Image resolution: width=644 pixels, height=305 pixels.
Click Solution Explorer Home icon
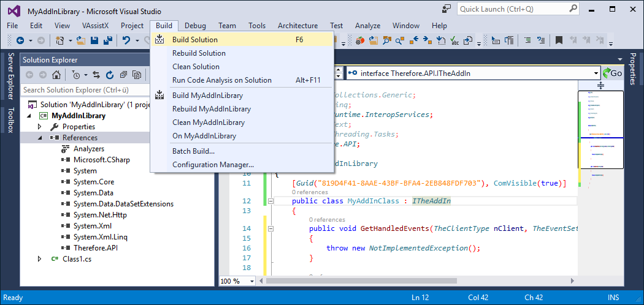point(56,75)
